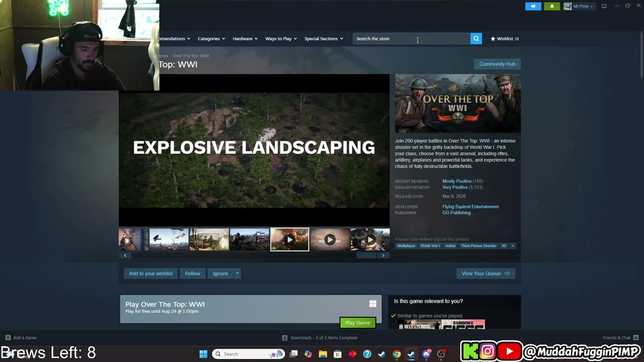Image resolution: width=644 pixels, height=362 pixels.
Task: Click the Instagram icon in the overlay
Action: (x=488, y=351)
